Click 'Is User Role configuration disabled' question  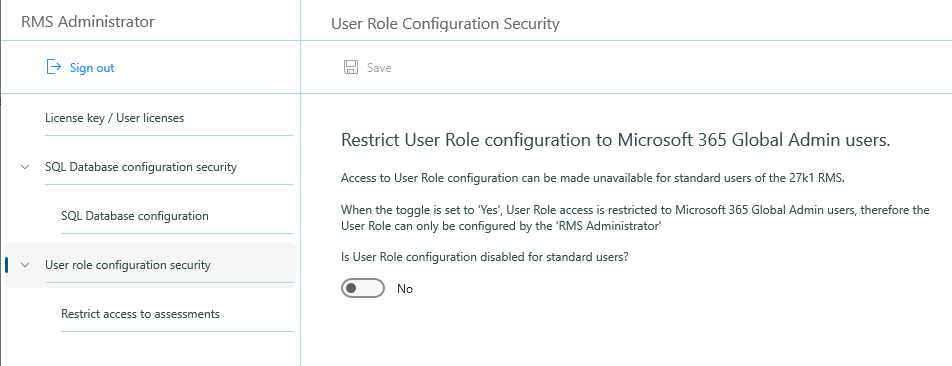484,257
